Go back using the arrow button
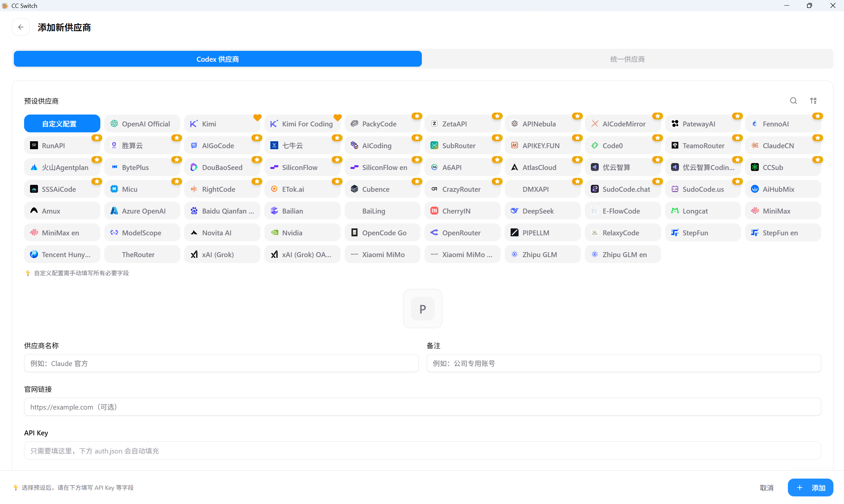 pyautogui.click(x=21, y=27)
